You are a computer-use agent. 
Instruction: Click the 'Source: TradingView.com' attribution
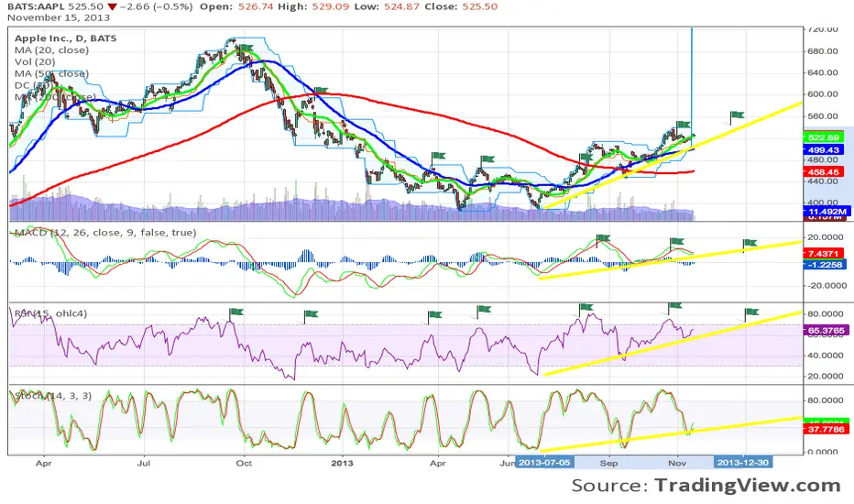coord(706,485)
